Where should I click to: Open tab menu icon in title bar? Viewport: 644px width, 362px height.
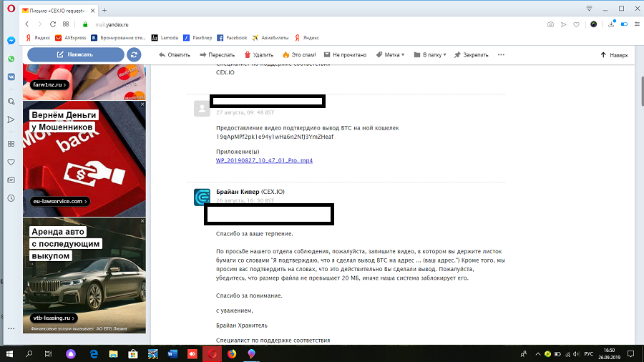tap(589, 8)
